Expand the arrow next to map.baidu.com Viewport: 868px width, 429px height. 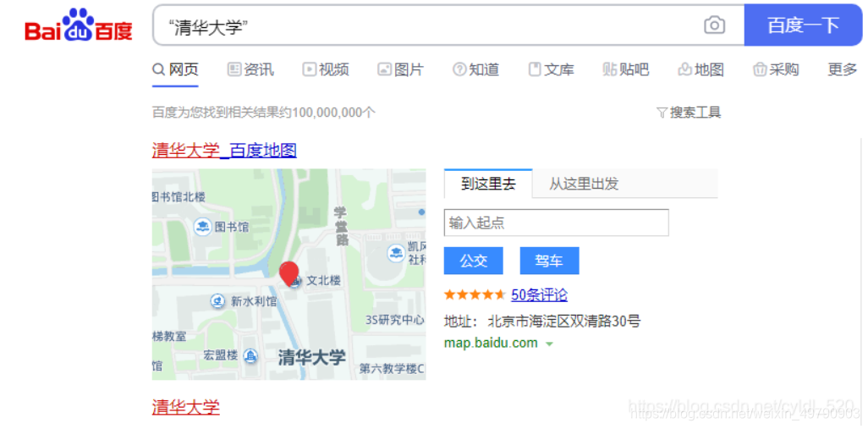(x=549, y=344)
